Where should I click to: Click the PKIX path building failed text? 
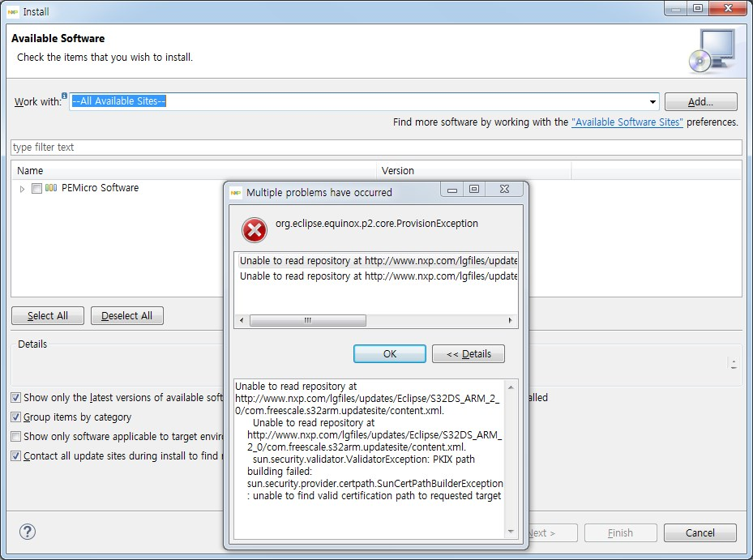coord(362,465)
